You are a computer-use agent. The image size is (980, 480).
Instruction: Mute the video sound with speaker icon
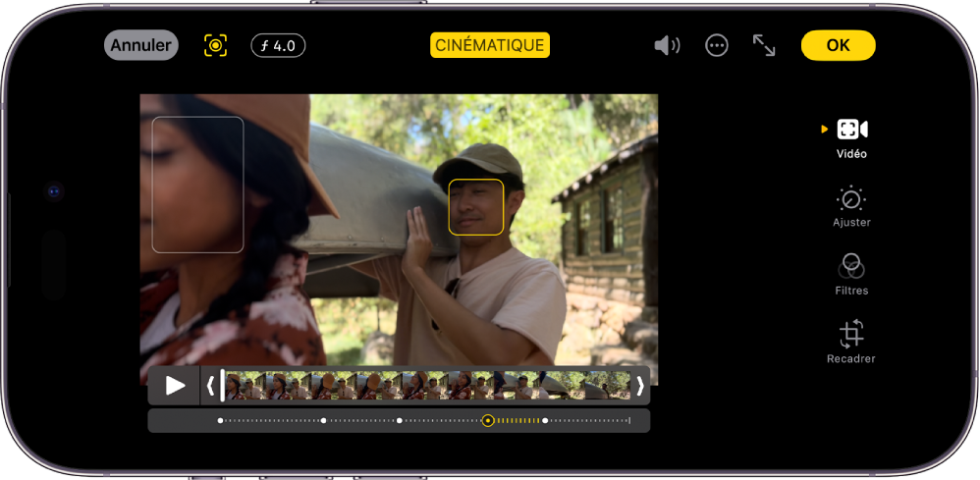coord(666,45)
